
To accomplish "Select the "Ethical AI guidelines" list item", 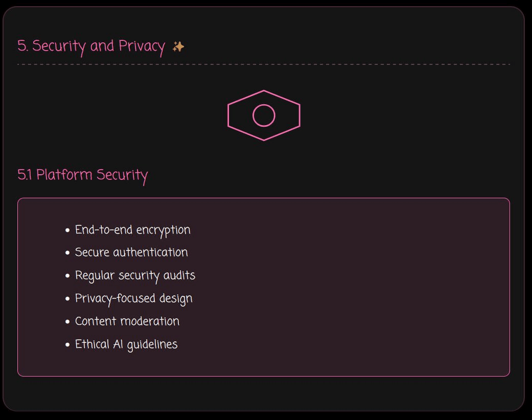I will (x=126, y=344).
